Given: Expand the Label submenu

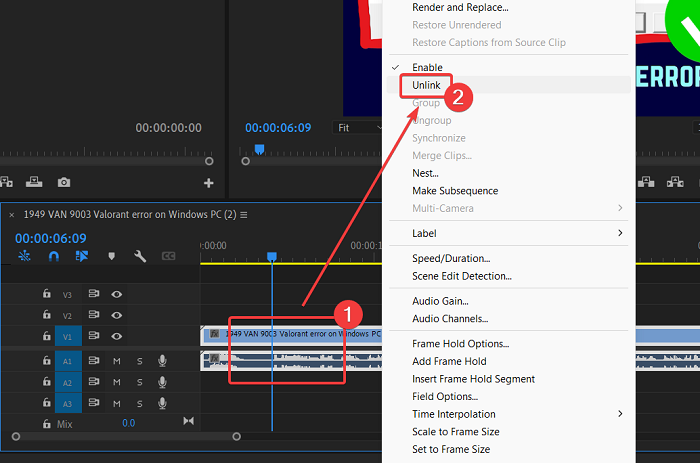Looking at the screenshot, I should coord(508,233).
